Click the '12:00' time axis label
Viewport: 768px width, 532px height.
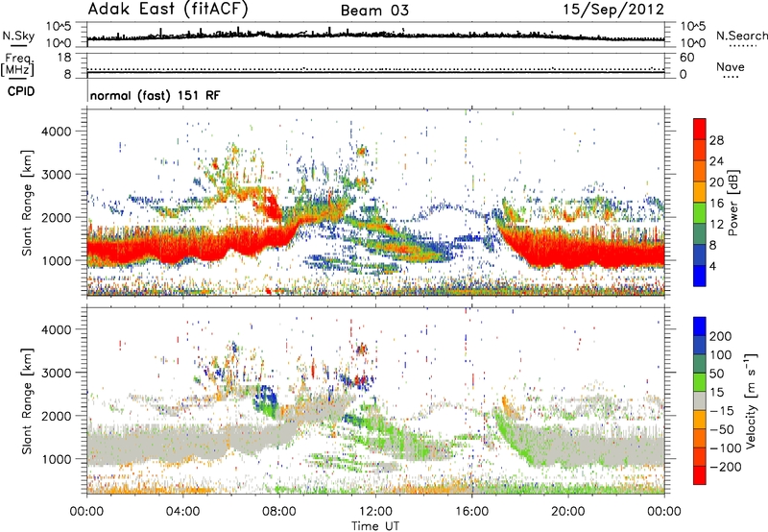pyautogui.click(x=375, y=512)
